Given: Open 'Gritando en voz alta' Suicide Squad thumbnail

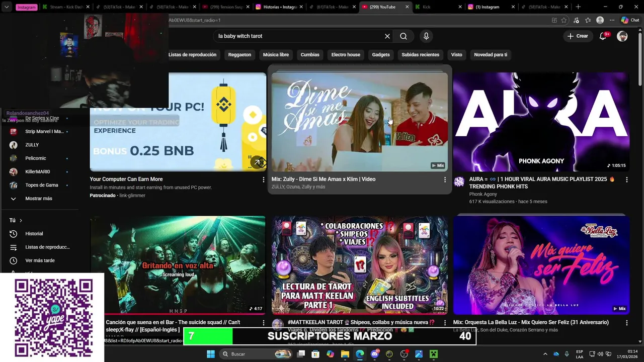Looking at the screenshot, I should (x=178, y=265).
